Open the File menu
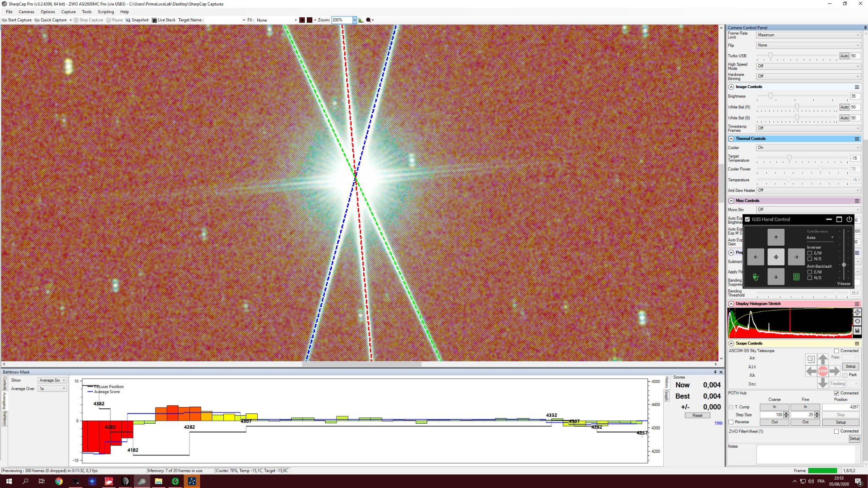 [9, 12]
